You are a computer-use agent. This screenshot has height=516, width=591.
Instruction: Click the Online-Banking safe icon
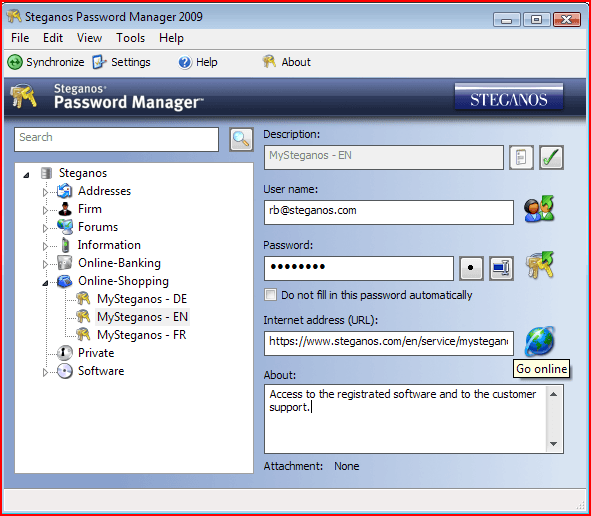pos(65,263)
